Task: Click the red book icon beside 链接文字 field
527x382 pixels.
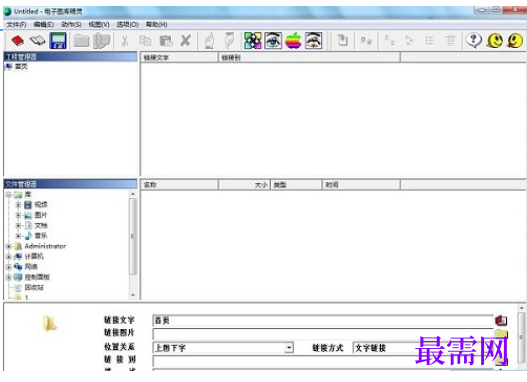Action: pos(501,320)
